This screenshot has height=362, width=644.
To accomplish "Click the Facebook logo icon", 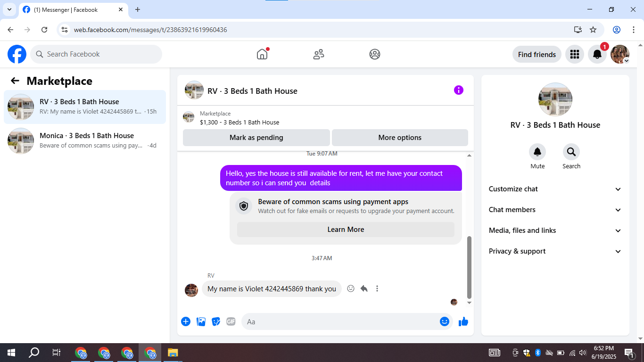I will [x=17, y=54].
